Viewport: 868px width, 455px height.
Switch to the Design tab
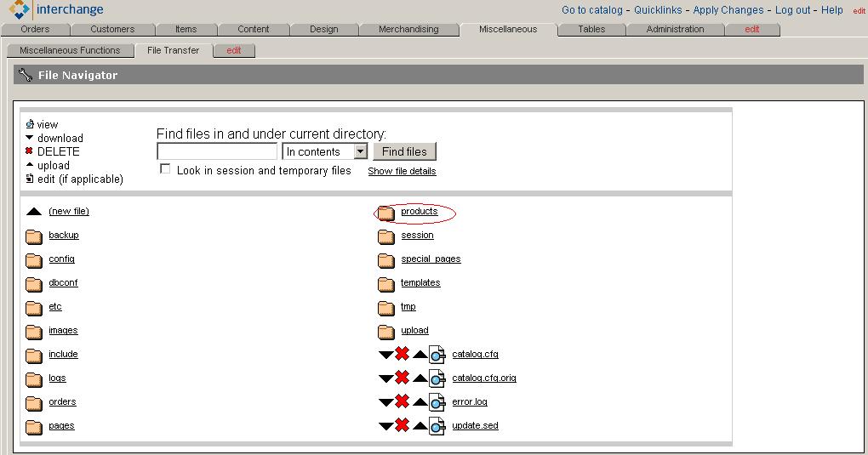click(324, 29)
